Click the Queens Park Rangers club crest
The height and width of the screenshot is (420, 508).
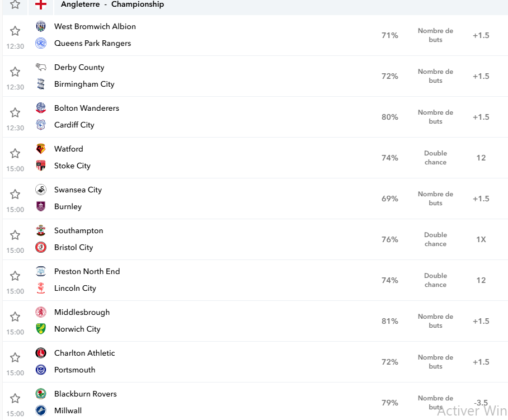coord(41,43)
